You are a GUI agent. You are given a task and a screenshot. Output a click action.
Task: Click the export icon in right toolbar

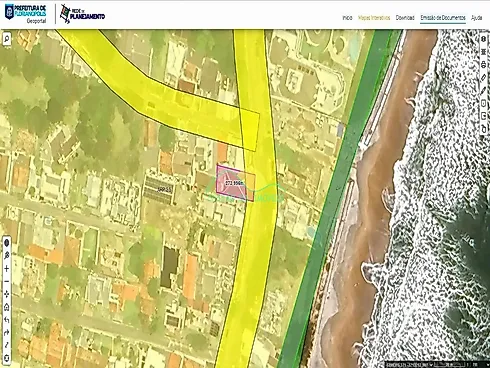pyautogui.click(x=484, y=116)
